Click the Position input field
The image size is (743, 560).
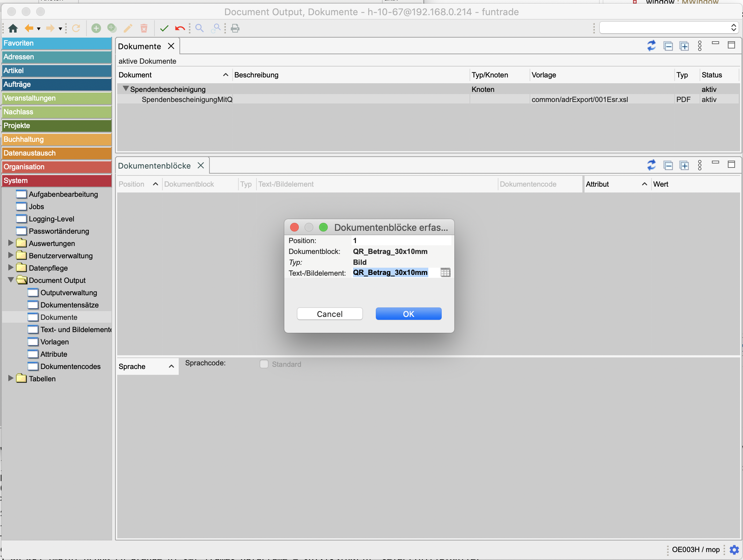(402, 241)
